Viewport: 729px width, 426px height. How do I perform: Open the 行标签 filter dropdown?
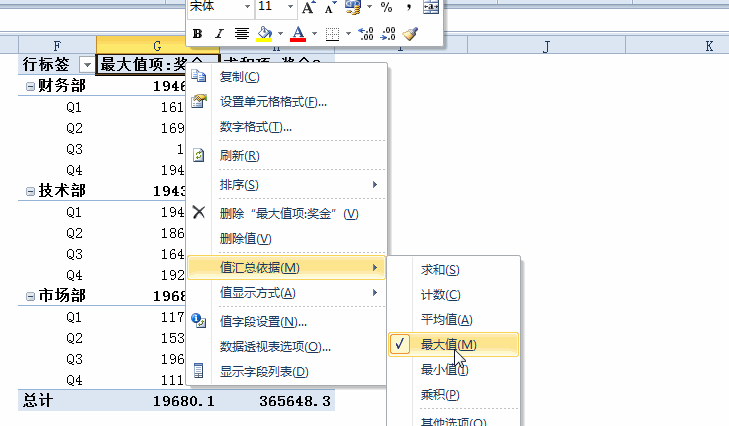pos(86,65)
